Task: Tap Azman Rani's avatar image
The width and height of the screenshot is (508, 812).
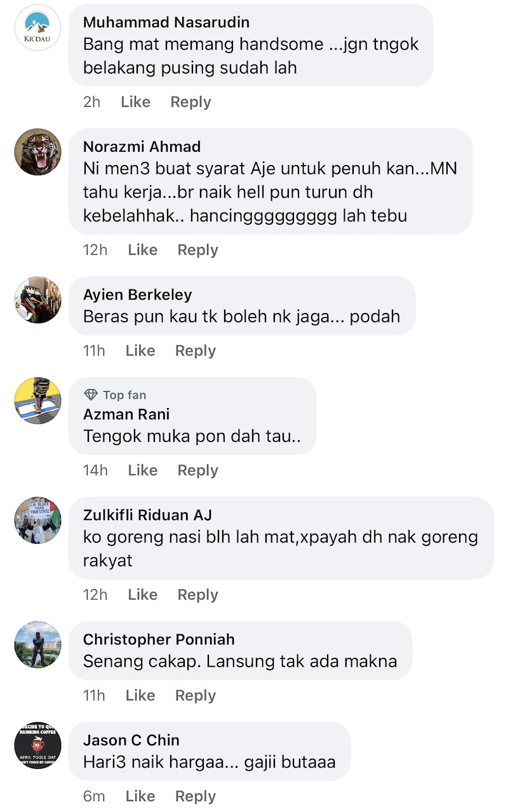Action: point(38,401)
